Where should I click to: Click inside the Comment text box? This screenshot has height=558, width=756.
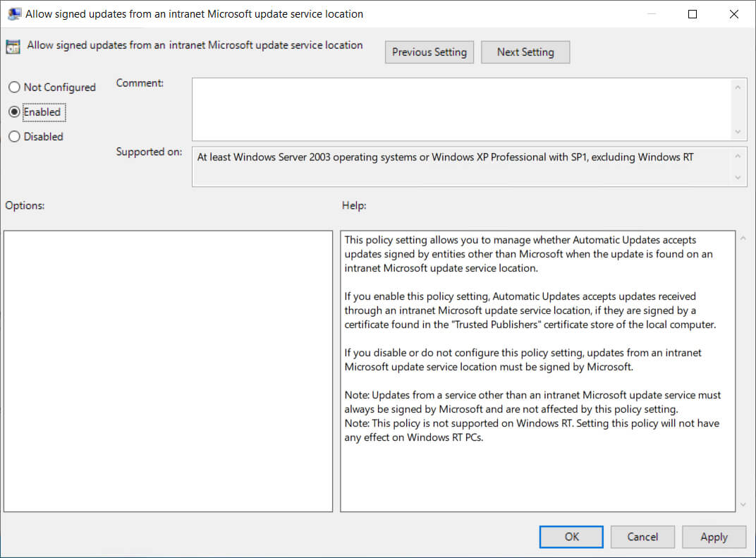coord(462,109)
